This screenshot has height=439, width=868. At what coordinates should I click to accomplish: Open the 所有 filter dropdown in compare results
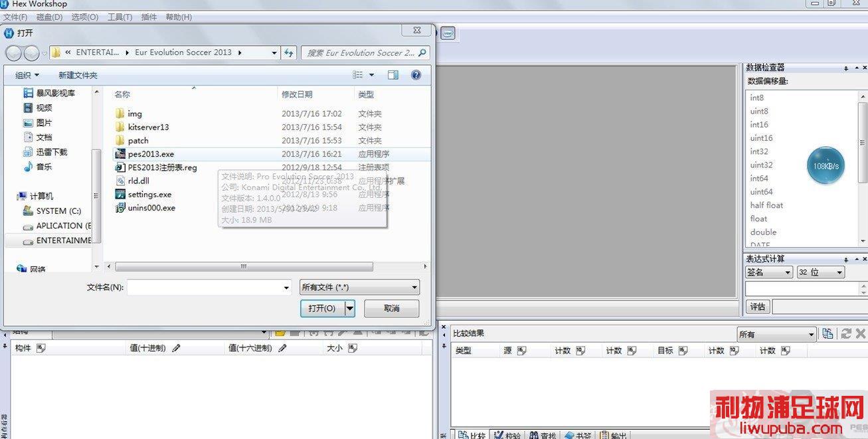click(776, 334)
